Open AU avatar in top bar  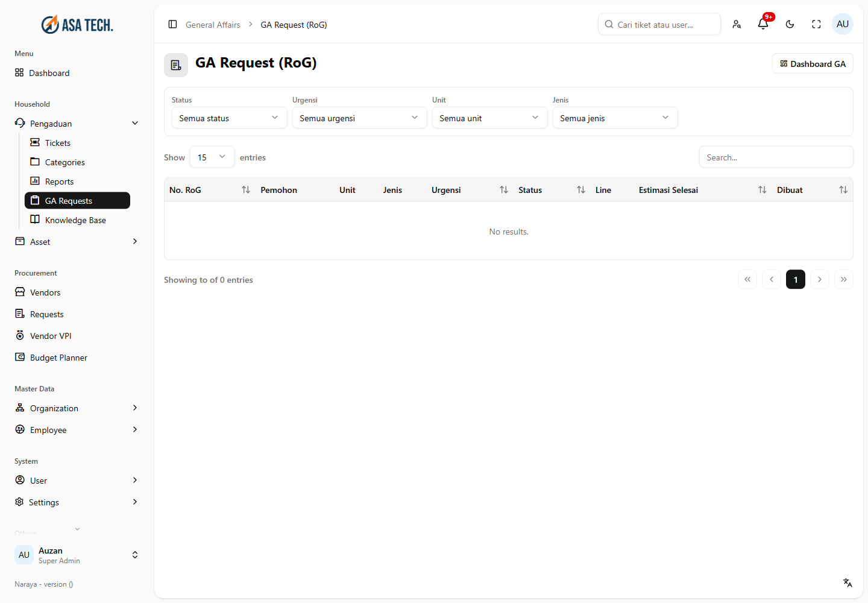843,24
